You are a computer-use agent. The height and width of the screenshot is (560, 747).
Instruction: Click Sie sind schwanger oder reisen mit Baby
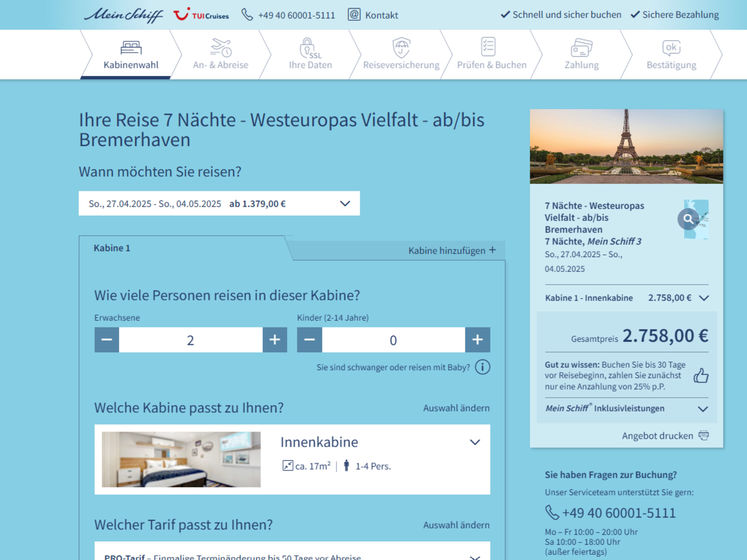tap(393, 367)
